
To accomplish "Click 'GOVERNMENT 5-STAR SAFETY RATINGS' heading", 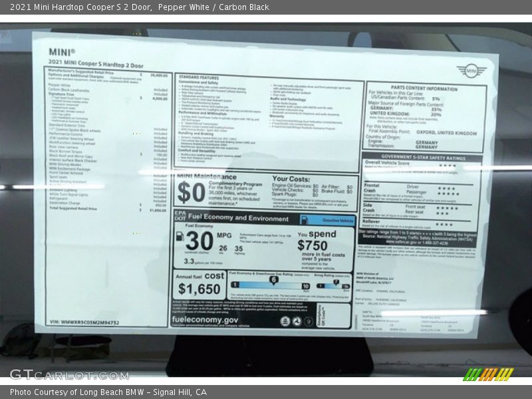I will click(423, 158).
